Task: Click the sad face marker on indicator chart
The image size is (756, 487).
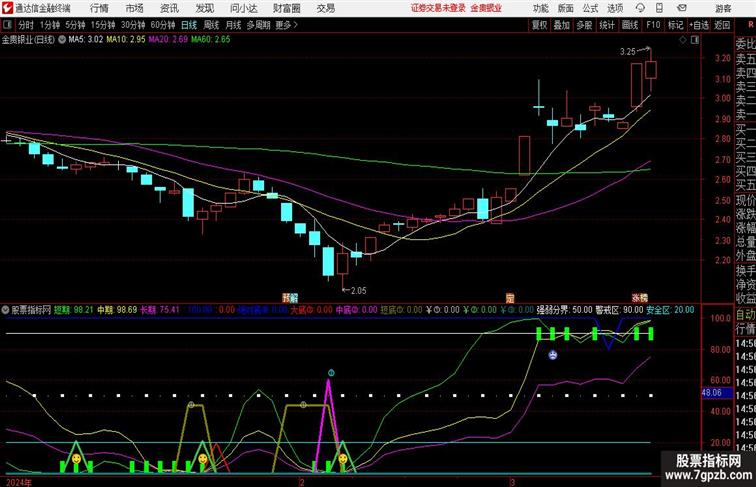Action: click(x=553, y=355)
